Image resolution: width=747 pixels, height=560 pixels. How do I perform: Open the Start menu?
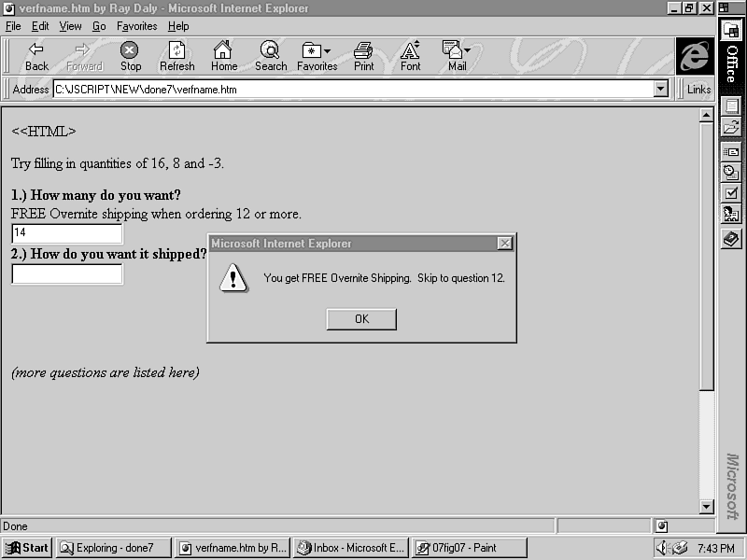click(28, 548)
